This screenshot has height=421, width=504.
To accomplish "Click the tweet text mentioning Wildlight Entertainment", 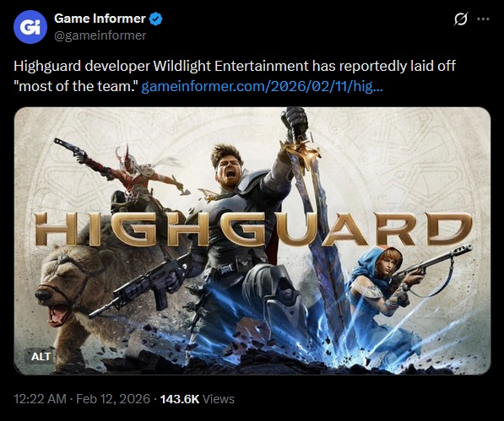I will point(235,66).
